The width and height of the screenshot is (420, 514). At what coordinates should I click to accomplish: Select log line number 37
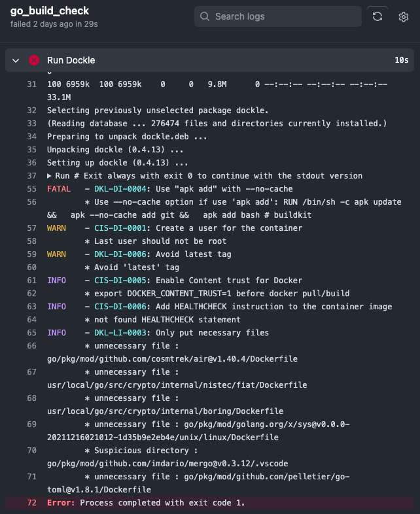click(32, 176)
